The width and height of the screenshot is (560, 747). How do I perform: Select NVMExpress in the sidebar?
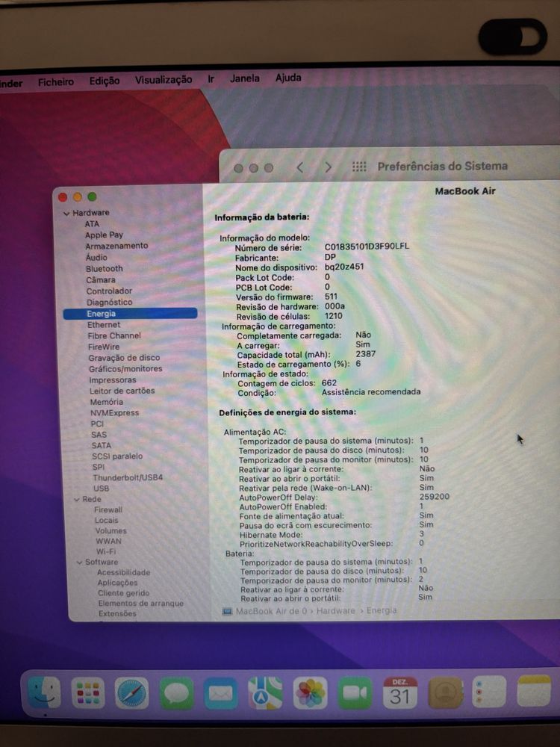[115, 413]
